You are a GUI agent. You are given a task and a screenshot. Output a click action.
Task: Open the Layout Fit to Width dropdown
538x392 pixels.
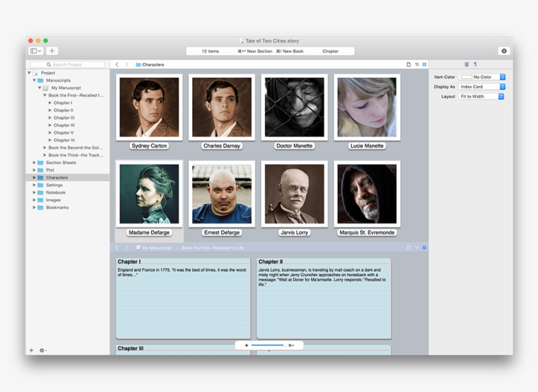click(x=481, y=97)
